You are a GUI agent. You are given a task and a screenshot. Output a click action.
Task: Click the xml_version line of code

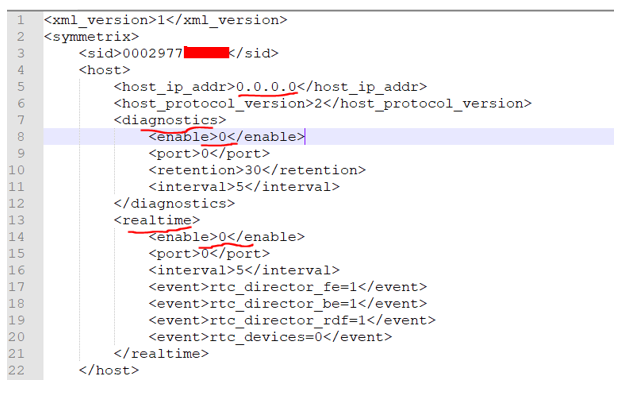point(166,20)
